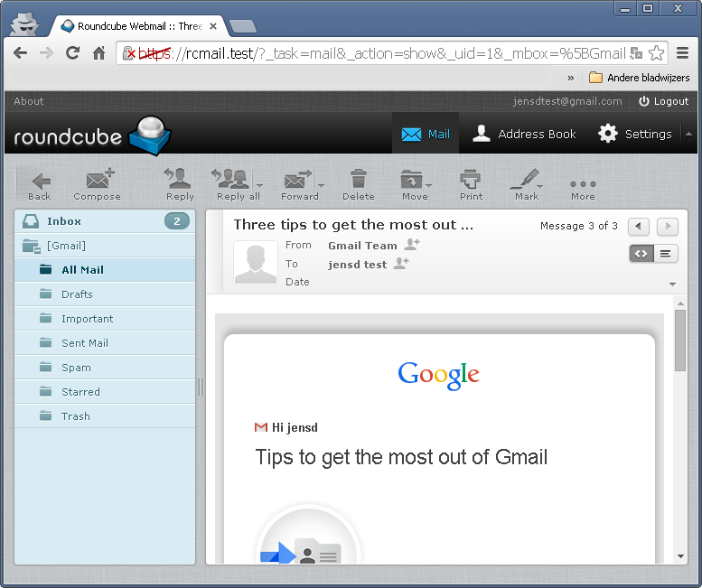Image resolution: width=702 pixels, height=588 pixels.
Task: Click the scroll up arrow in message pane
Action: (680, 303)
